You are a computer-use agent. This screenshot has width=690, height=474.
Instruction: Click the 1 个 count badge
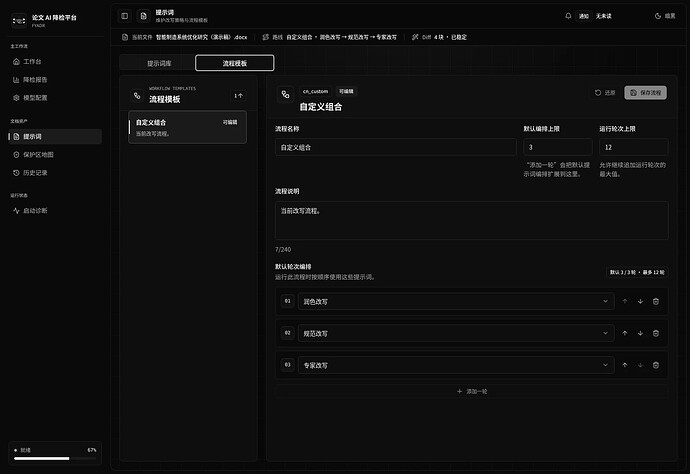238,96
